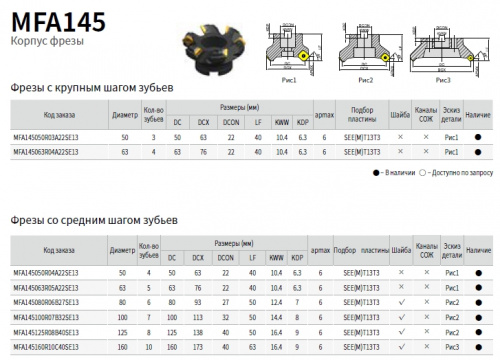Select order code MFA145125R08B40SE13
Screen dimensions: 500x360
tap(46, 332)
